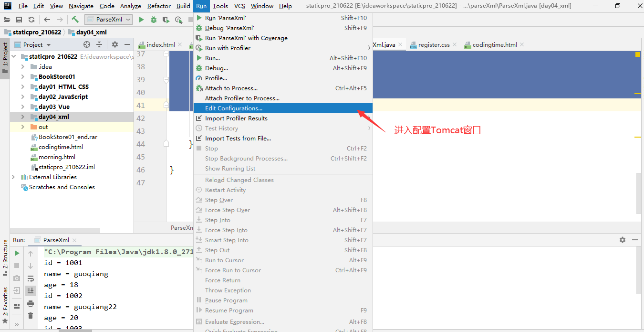
Task: Click the Open folder toolbar icon
Action: tap(7, 20)
